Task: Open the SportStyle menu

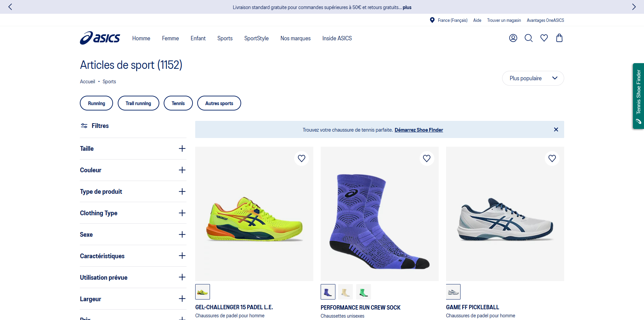Action: tap(256, 38)
